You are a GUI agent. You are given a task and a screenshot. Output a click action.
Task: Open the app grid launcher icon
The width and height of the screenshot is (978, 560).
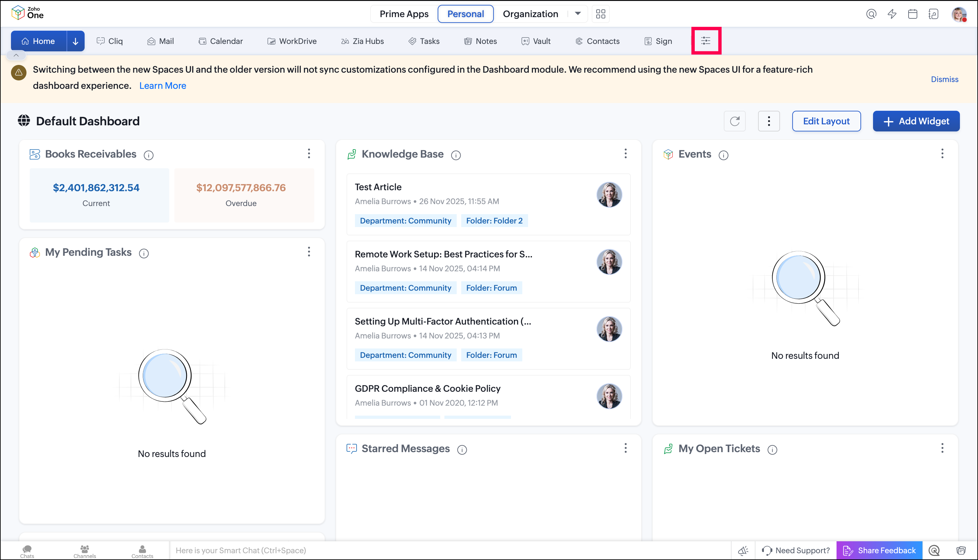pyautogui.click(x=600, y=14)
